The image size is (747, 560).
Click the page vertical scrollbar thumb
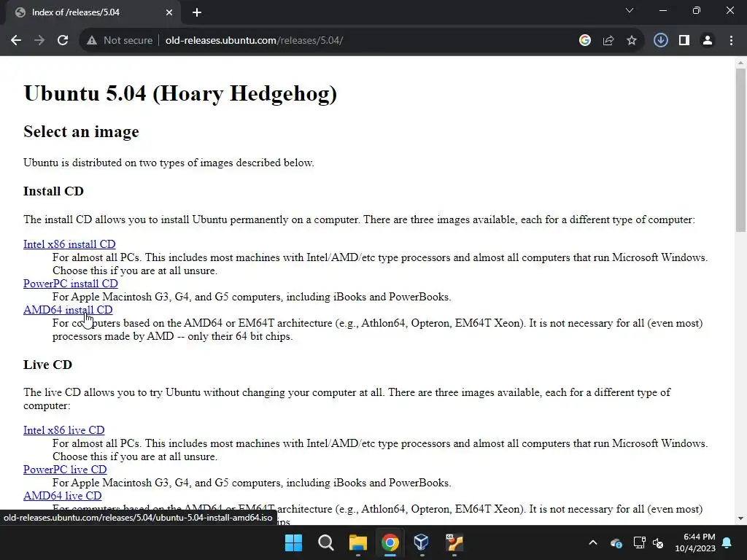[740, 149]
